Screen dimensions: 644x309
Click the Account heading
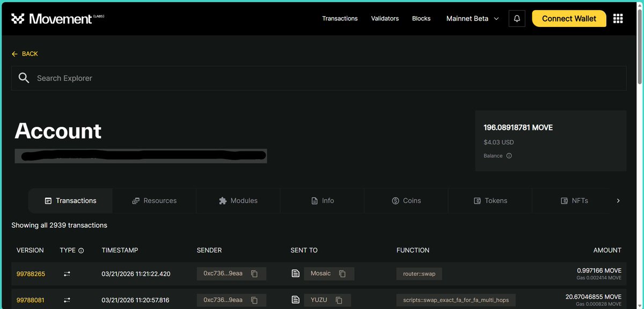coord(58,131)
